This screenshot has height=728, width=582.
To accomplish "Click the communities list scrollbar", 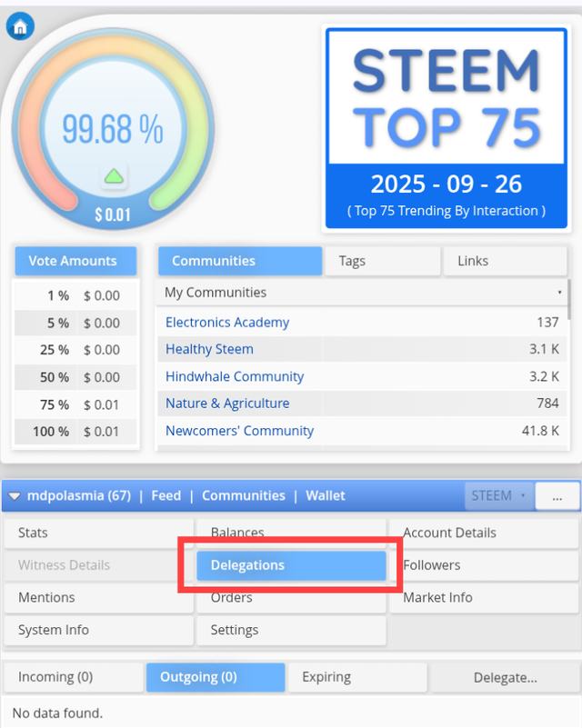I will 569,299.
